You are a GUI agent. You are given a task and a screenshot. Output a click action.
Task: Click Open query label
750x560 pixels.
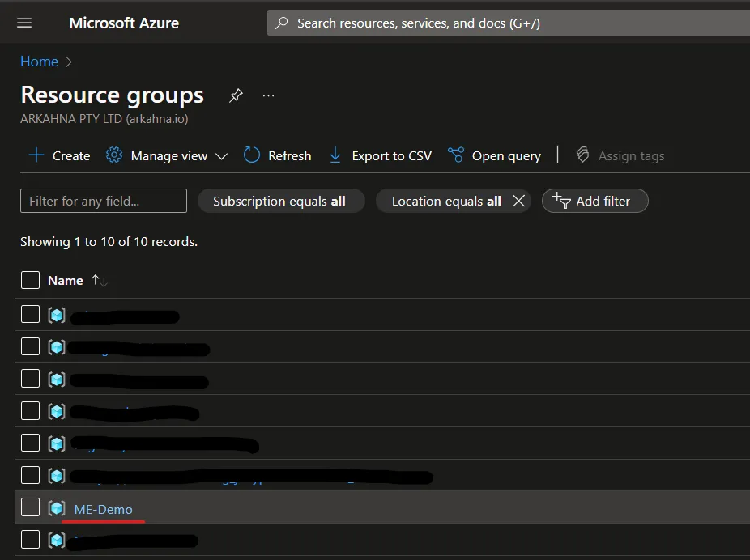tap(506, 156)
